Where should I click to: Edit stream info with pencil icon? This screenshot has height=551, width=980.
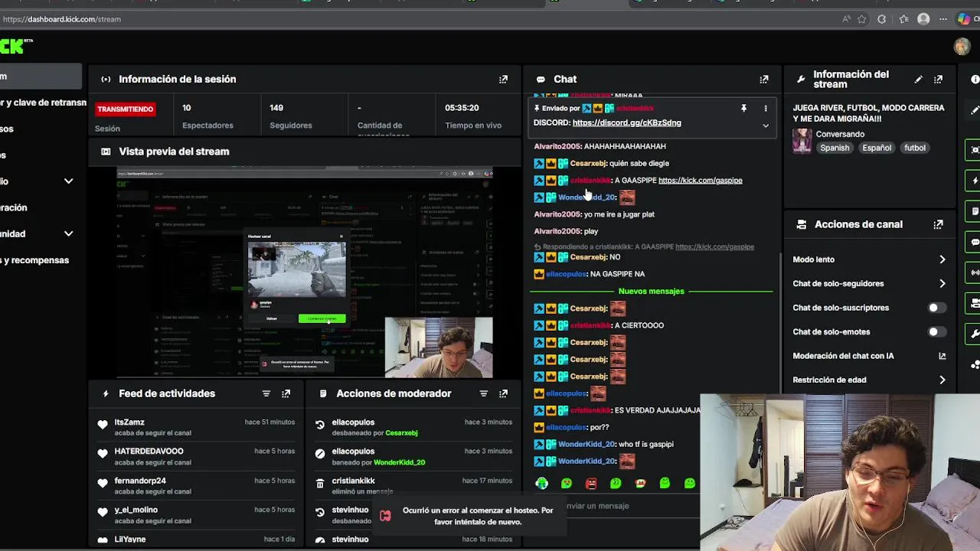[918, 80]
